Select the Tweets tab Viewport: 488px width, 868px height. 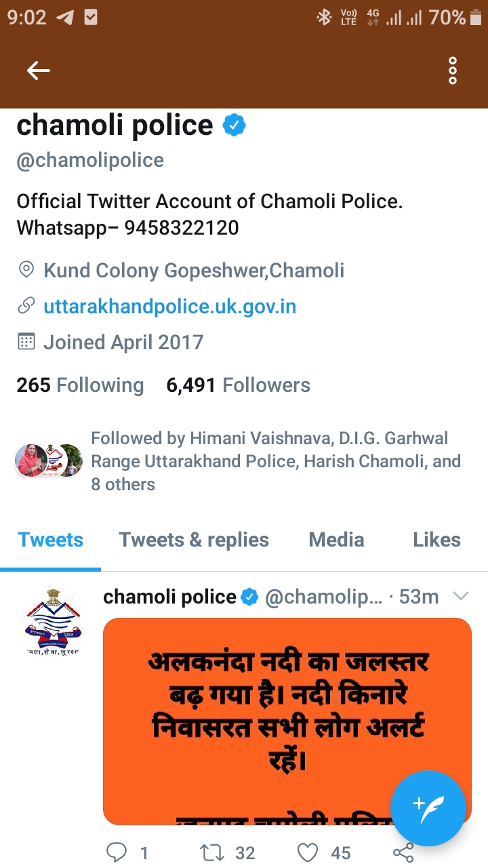[x=51, y=540]
